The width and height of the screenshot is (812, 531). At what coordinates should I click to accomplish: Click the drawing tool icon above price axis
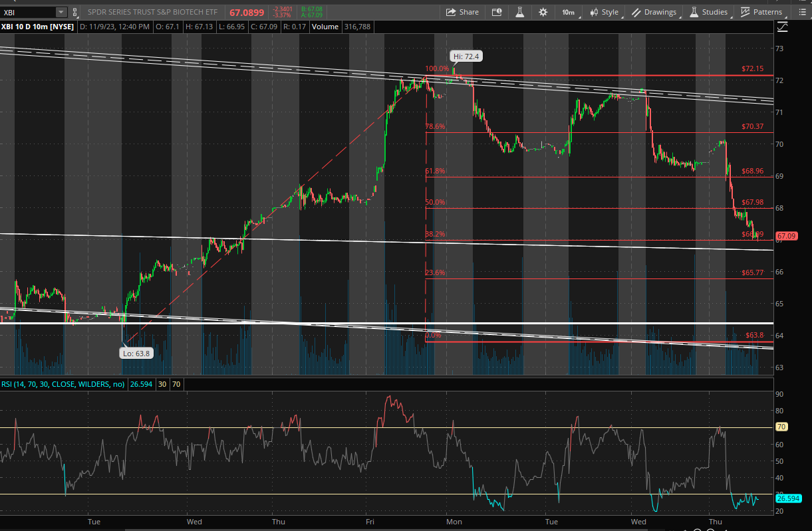click(782, 27)
